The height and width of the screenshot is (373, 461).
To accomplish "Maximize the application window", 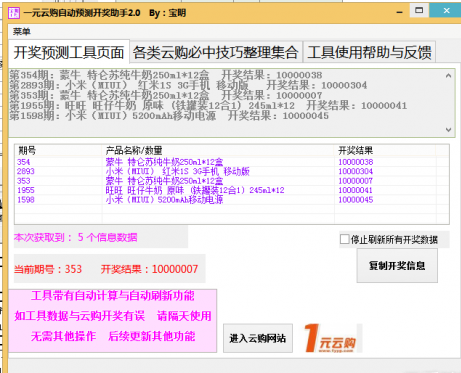I will [419, 11].
